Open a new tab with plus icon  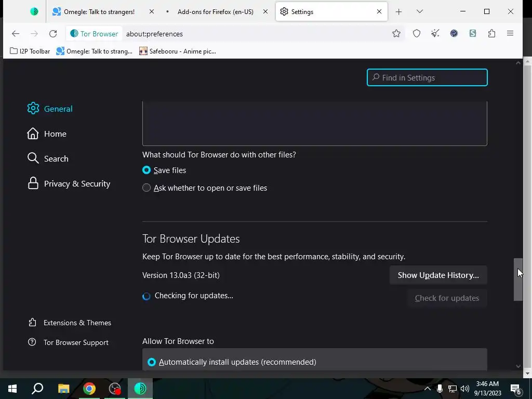(x=398, y=11)
